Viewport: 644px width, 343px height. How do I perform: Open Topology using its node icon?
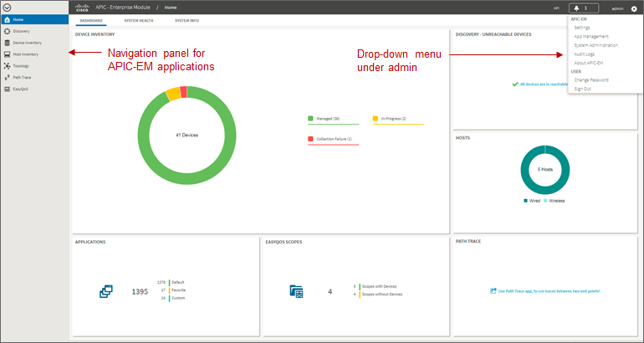tap(7, 66)
